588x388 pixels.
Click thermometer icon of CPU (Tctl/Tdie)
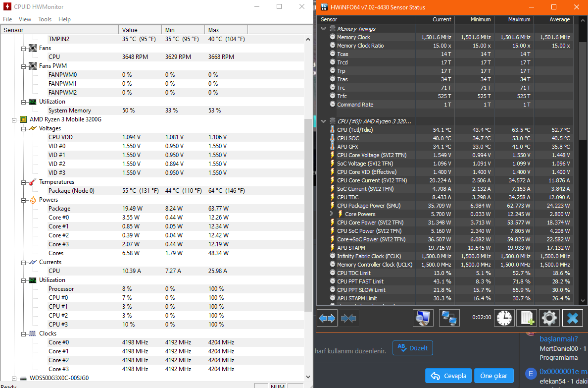(332, 130)
